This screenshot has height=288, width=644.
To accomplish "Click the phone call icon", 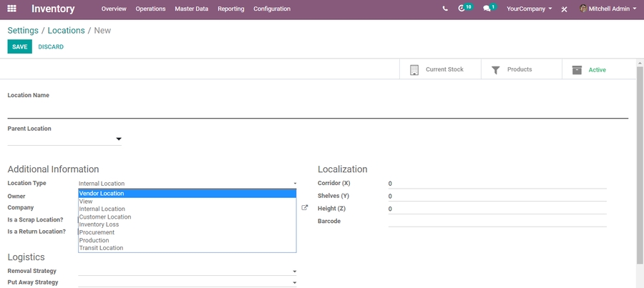I will click(x=445, y=9).
